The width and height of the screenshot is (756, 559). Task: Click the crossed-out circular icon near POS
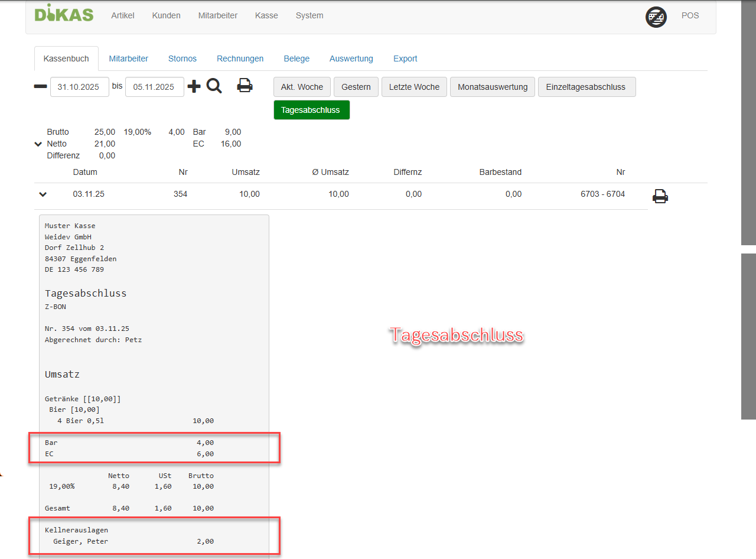pos(656,17)
